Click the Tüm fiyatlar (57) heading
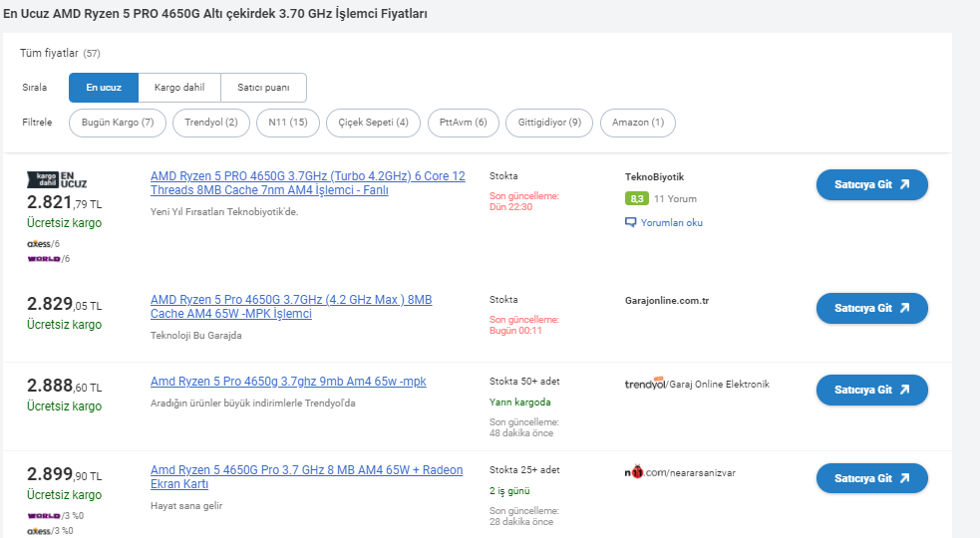The image size is (980, 538). (60, 53)
